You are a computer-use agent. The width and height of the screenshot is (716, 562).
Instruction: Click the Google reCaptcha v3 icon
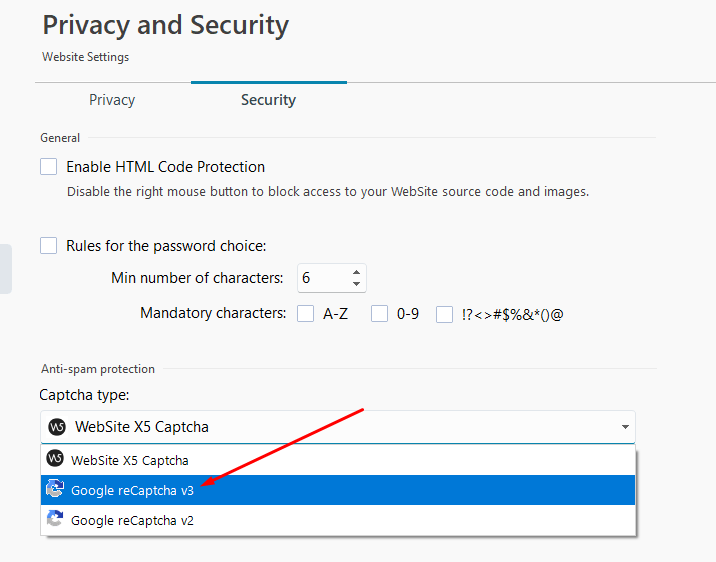pos(55,490)
